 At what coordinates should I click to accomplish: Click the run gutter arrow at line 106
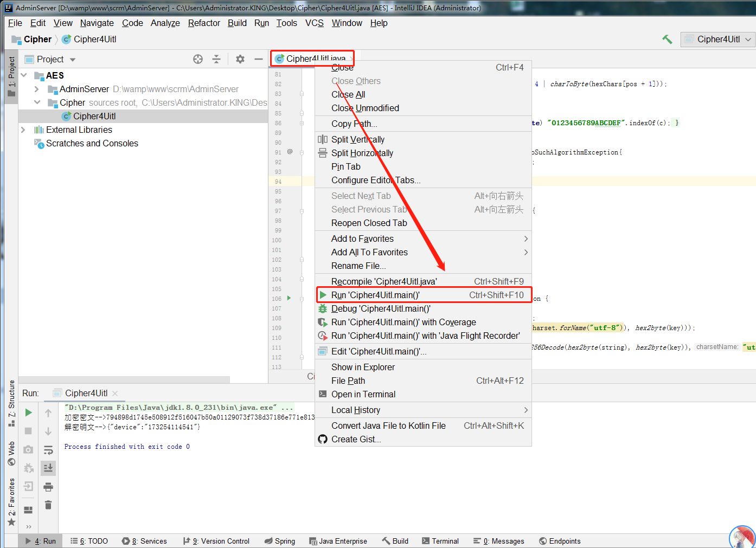tap(289, 298)
